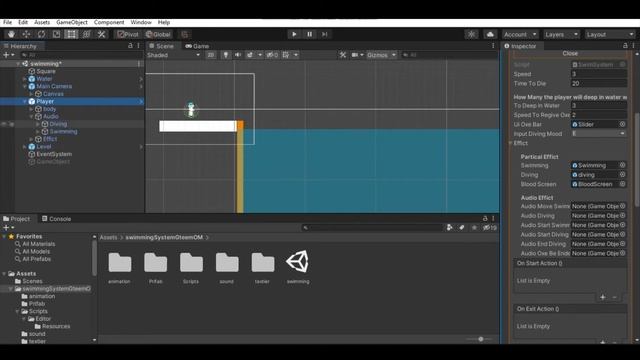This screenshot has width=640, height=360.
Task: Toggle Pivot handle position
Action: pos(128,34)
